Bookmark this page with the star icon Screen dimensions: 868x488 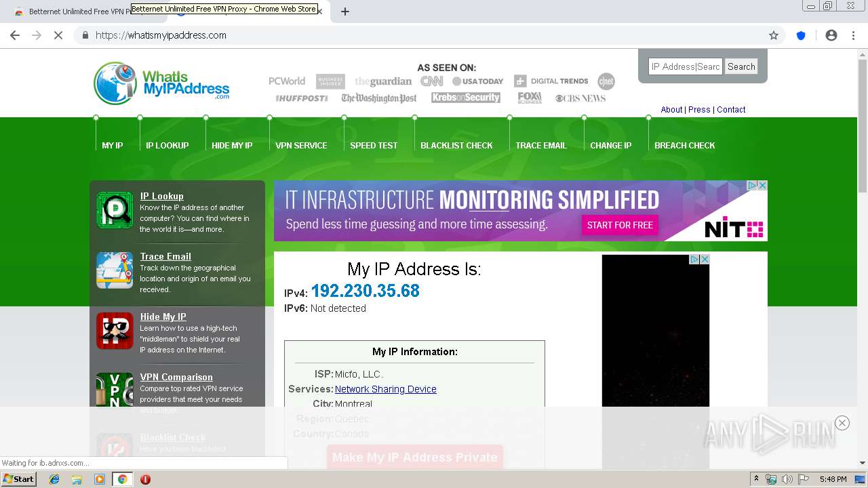774,35
